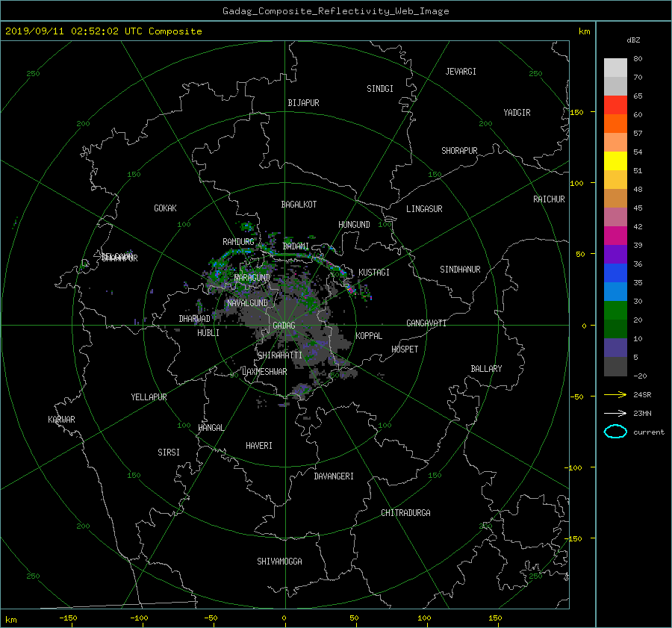Click the timestamp 2019/09/11 02:52:02 UTC Composite
This screenshot has height=628, width=672.
[x=103, y=31]
